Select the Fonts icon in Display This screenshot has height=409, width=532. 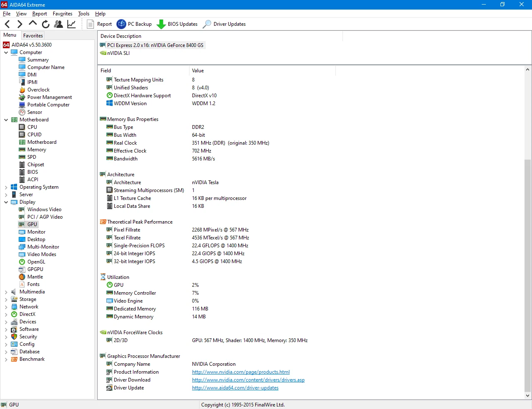pyautogui.click(x=22, y=284)
